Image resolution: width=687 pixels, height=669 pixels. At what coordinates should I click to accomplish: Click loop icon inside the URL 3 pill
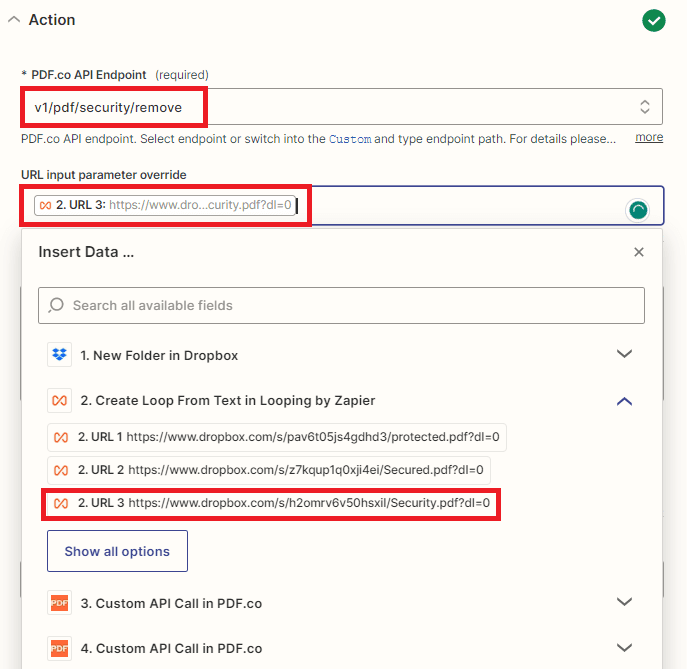point(46,205)
